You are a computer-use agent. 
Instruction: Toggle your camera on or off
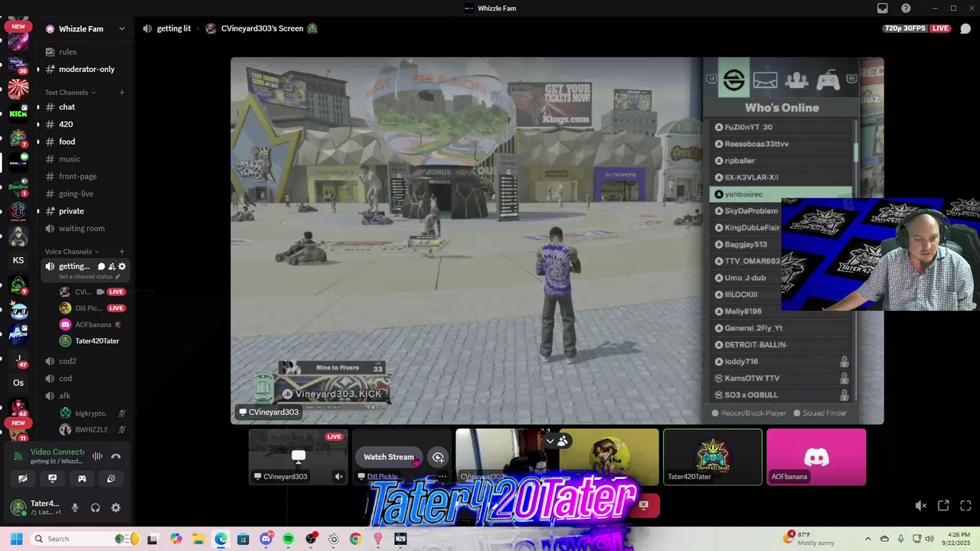[23, 478]
